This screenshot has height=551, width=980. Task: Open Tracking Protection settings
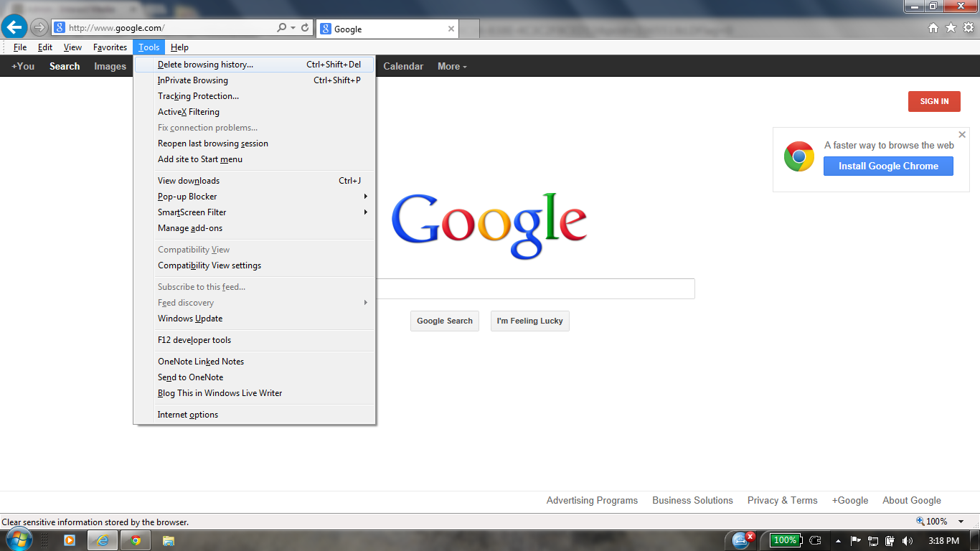255,96
